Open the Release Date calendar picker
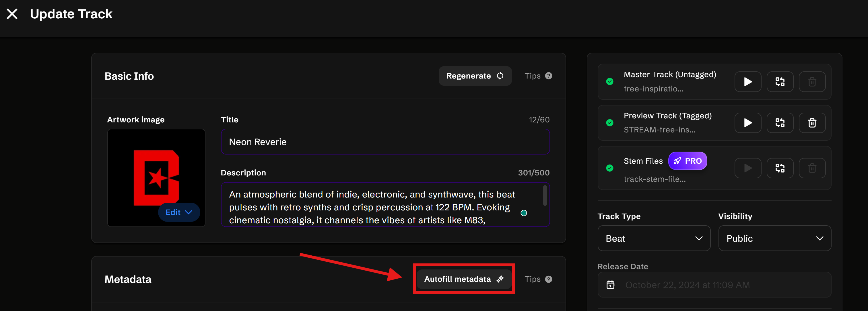 coord(610,285)
